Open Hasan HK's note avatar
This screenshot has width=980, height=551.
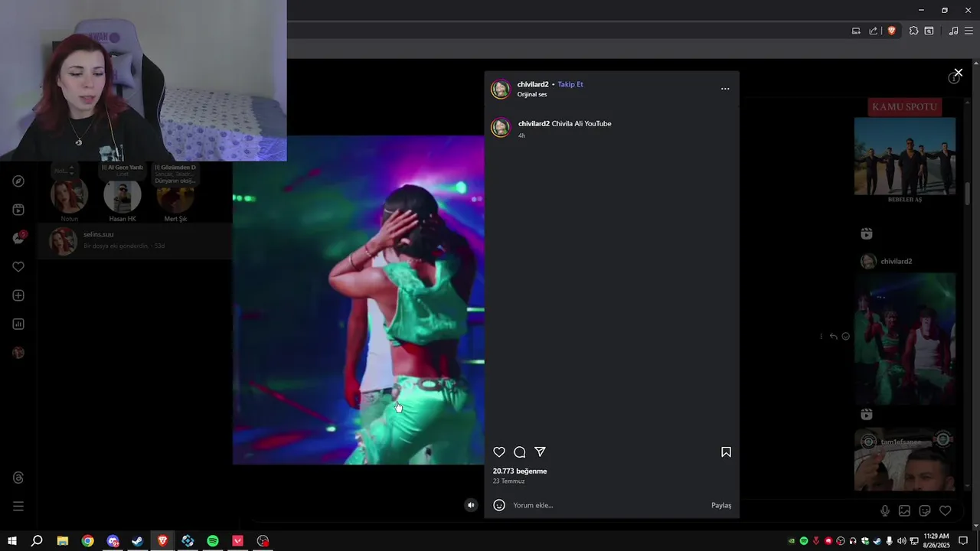coord(122,197)
